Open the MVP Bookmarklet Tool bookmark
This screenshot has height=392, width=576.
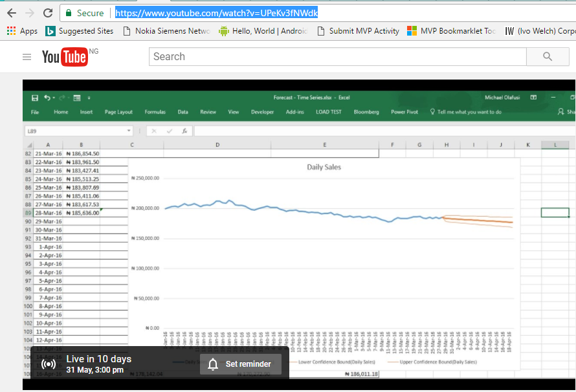pyautogui.click(x=452, y=31)
